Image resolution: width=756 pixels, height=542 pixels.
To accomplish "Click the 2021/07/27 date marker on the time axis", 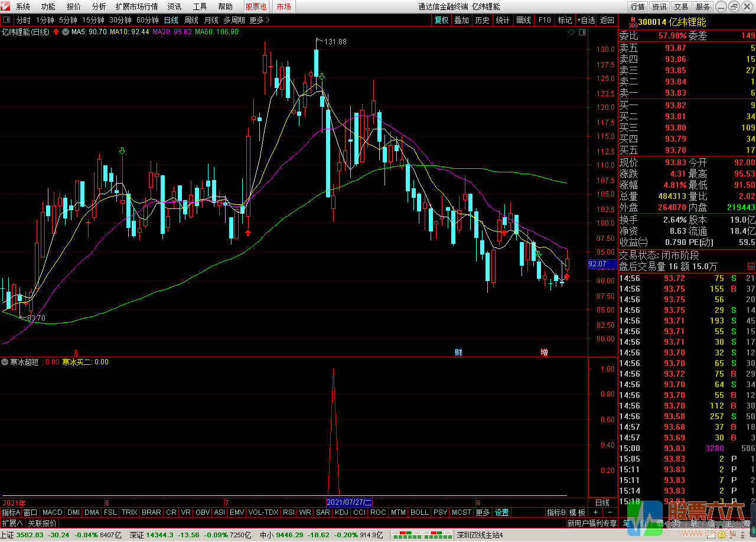I will coord(350,502).
